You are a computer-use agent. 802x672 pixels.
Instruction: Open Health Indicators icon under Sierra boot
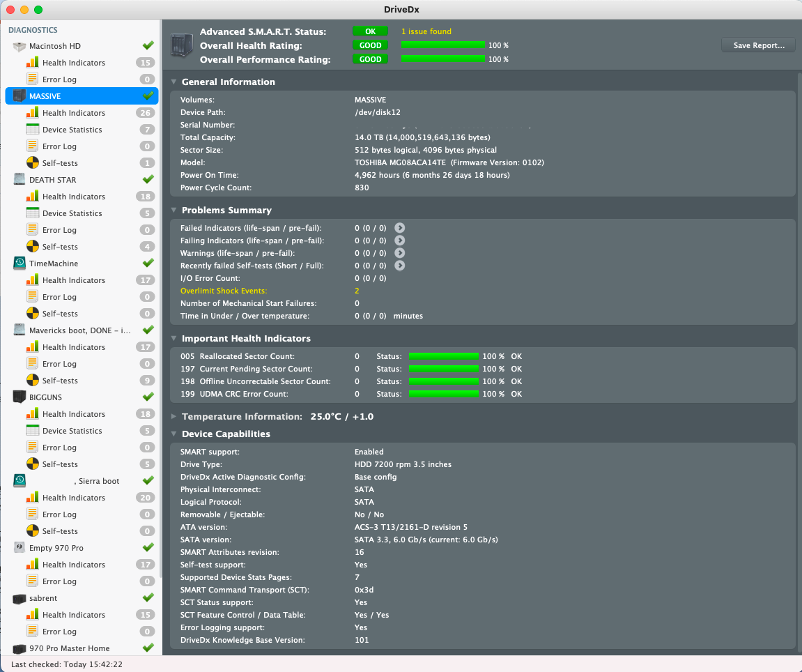click(x=32, y=498)
